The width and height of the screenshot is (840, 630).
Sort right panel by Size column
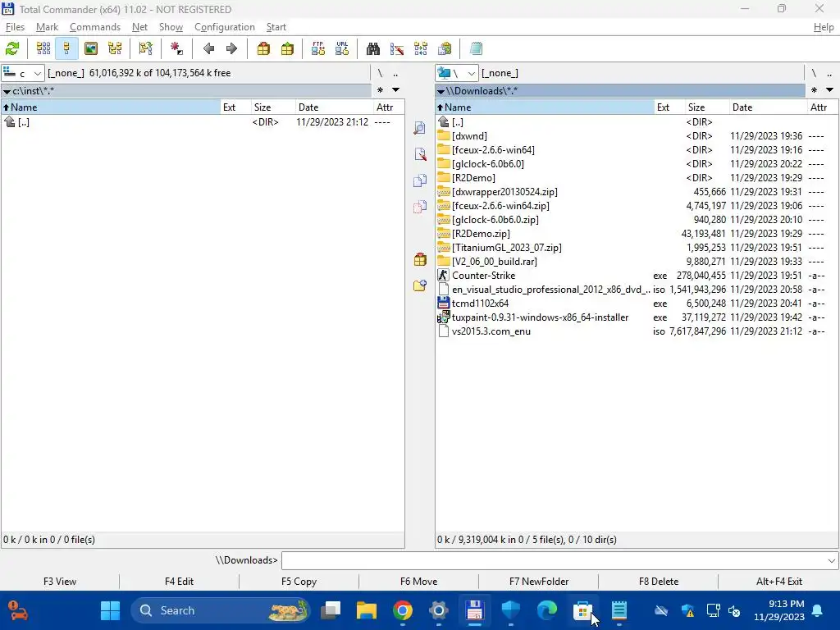click(x=706, y=107)
